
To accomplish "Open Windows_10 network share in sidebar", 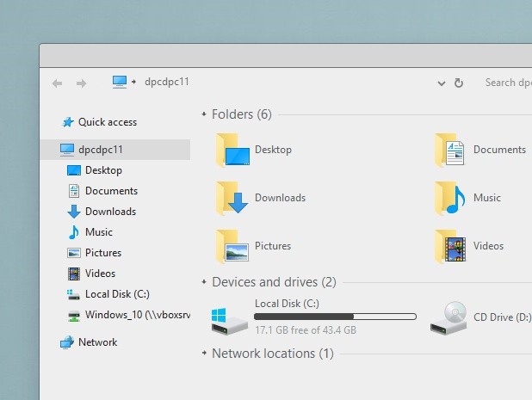I will (x=138, y=315).
